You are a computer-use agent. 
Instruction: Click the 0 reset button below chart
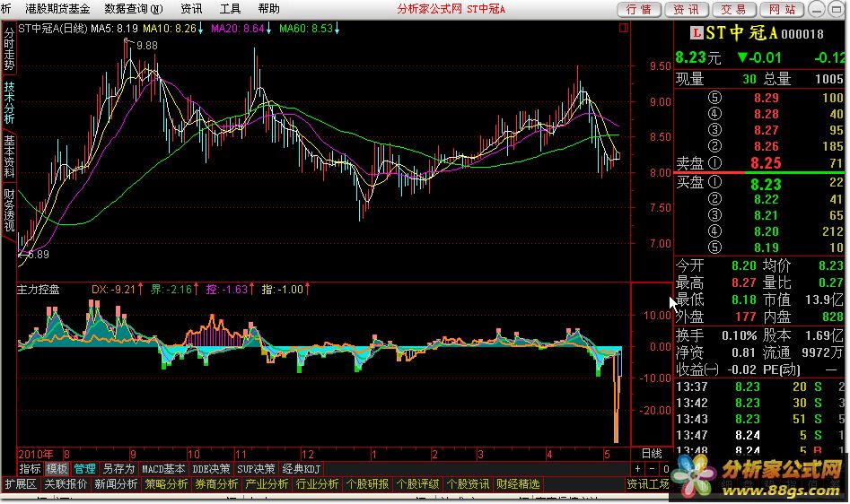[666, 469]
